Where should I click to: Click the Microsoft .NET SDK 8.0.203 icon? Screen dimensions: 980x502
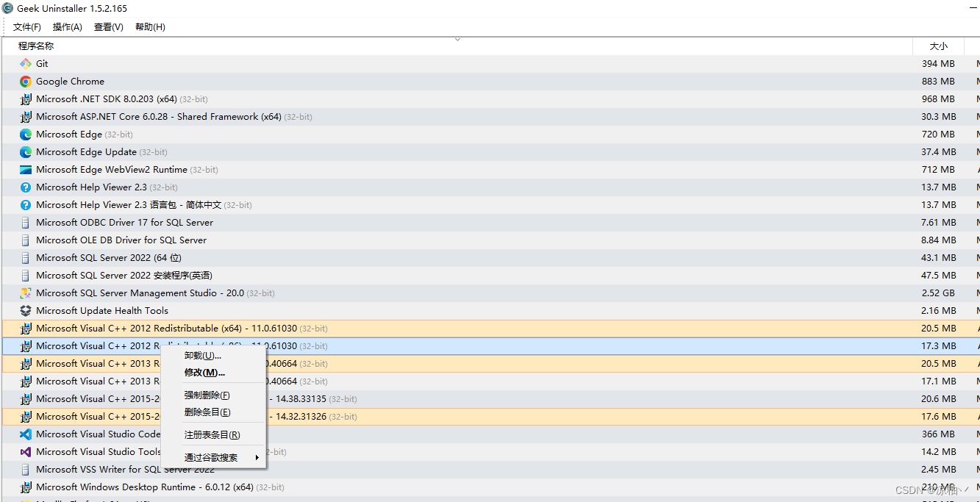point(26,99)
